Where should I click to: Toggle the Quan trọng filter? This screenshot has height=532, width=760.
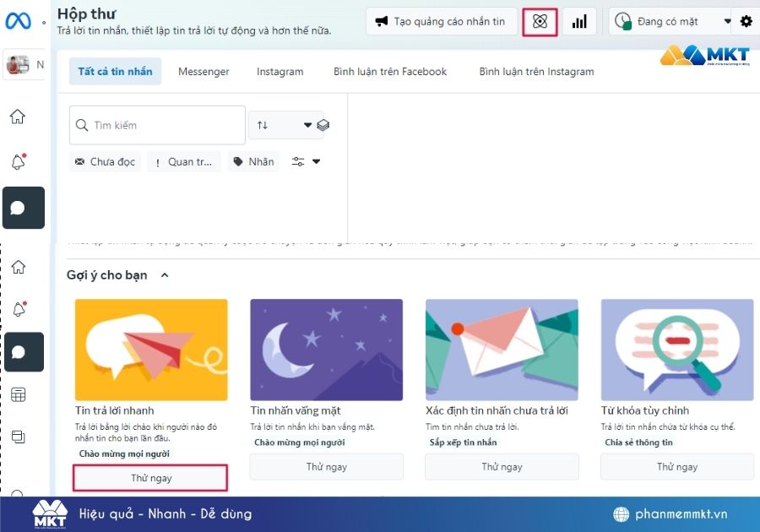183,160
